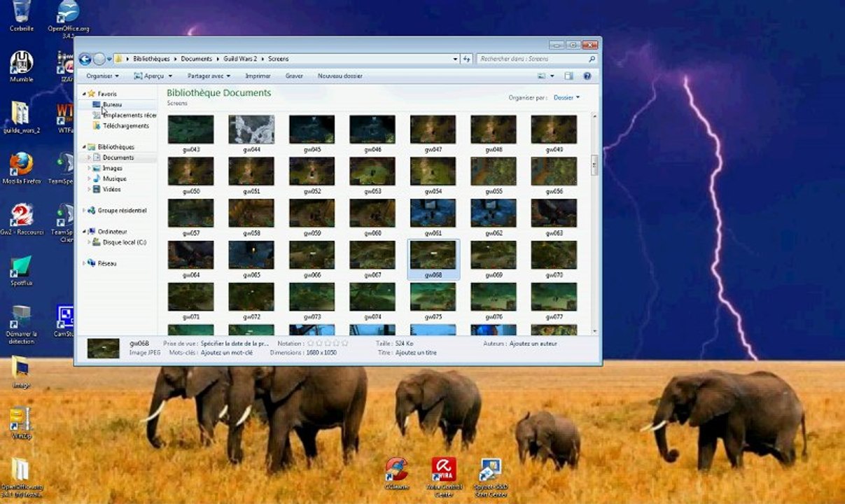Click 'Ajoutez un mot-clé' in details pane

pyautogui.click(x=226, y=353)
